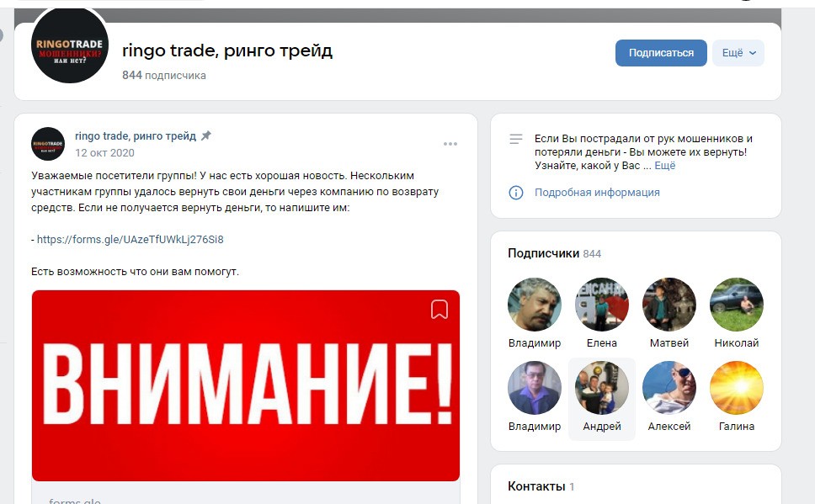Image resolution: width=815 pixels, height=504 pixels.
Task: Click the info icon beside Подробная информация
Action: (x=515, y=193)
